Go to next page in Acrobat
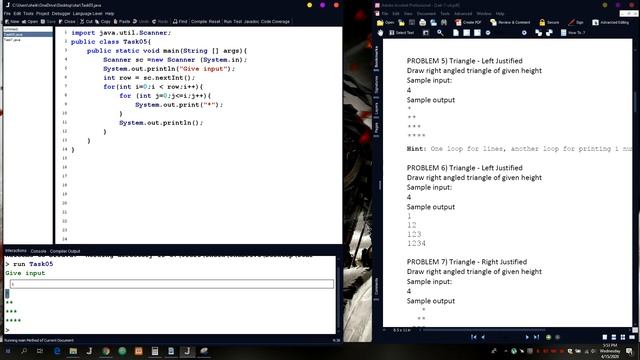The image size is (640, 360). pos(527,337)
